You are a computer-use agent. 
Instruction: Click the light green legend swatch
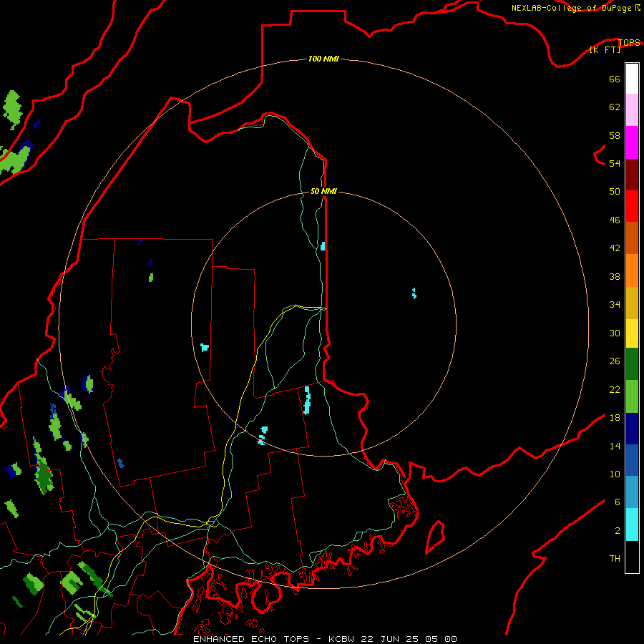tap(632, 396)
